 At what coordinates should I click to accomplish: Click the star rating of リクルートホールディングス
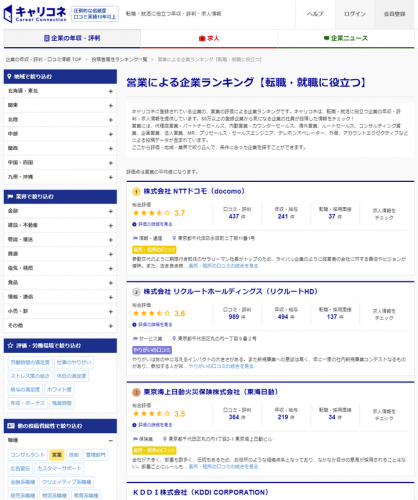click(x=152, y=313)
